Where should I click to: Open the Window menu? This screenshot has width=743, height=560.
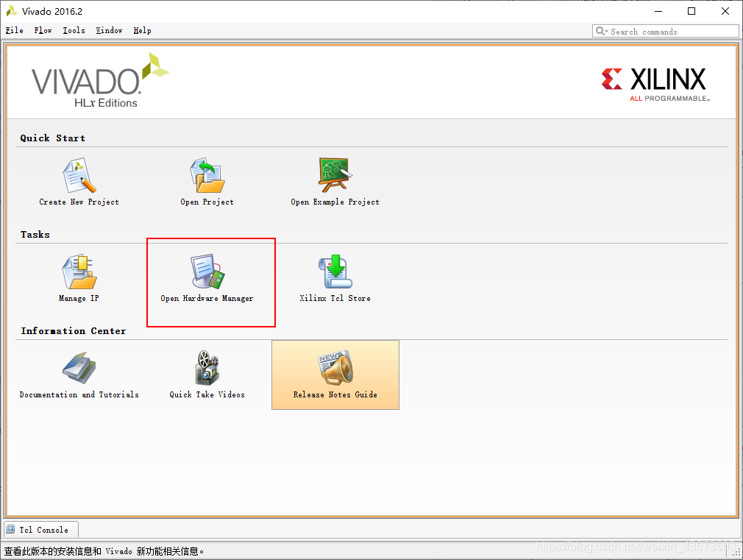pyautogui.click(x=109, y=30)
